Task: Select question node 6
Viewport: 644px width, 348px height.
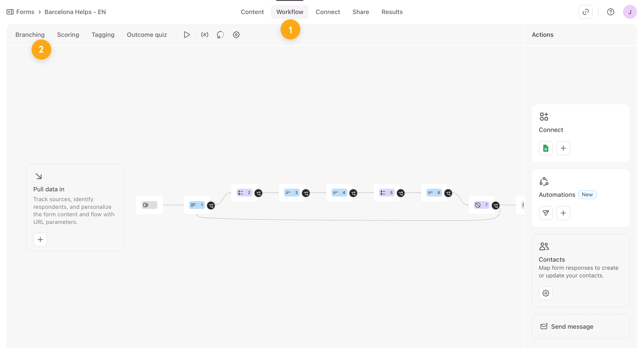Action: (x=434, y=192)
